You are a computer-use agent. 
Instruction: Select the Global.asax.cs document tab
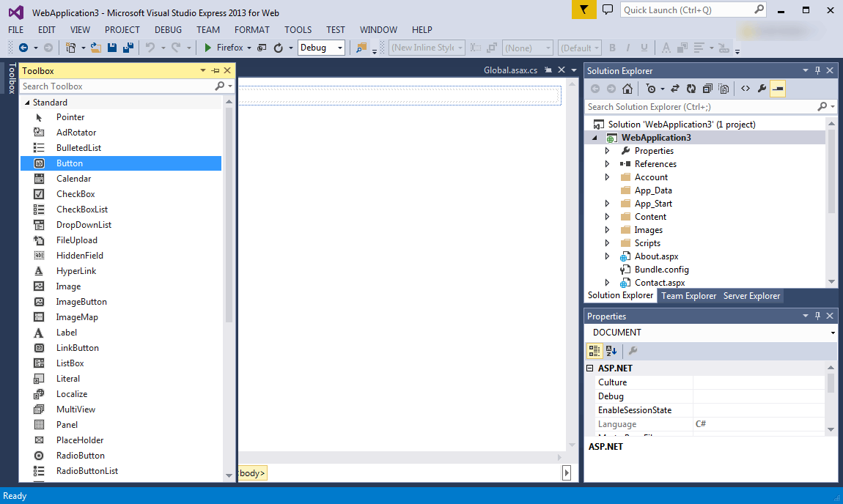pyautogui.click(x=510, y=70)
